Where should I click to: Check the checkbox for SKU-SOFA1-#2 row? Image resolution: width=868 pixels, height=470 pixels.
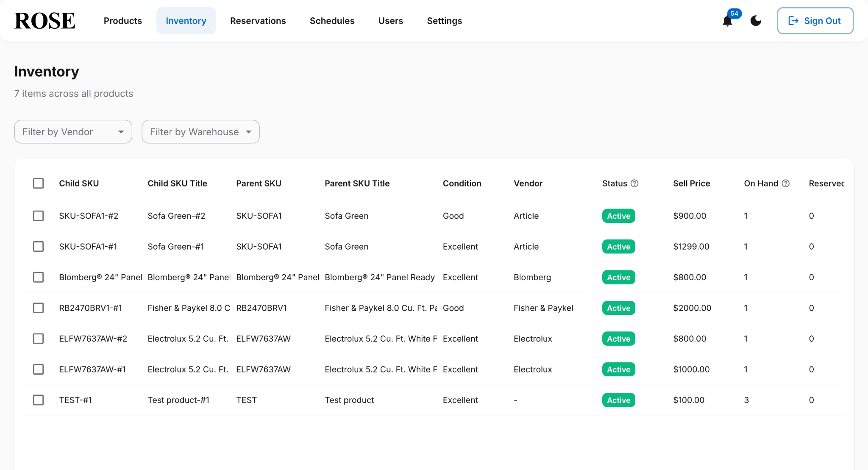click(x=38, y=216)
